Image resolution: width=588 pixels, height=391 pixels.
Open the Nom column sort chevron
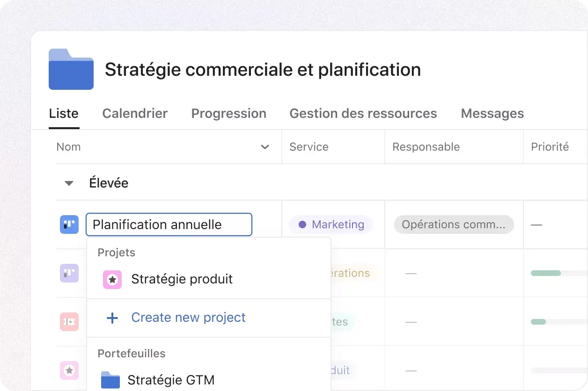[265, 147]
